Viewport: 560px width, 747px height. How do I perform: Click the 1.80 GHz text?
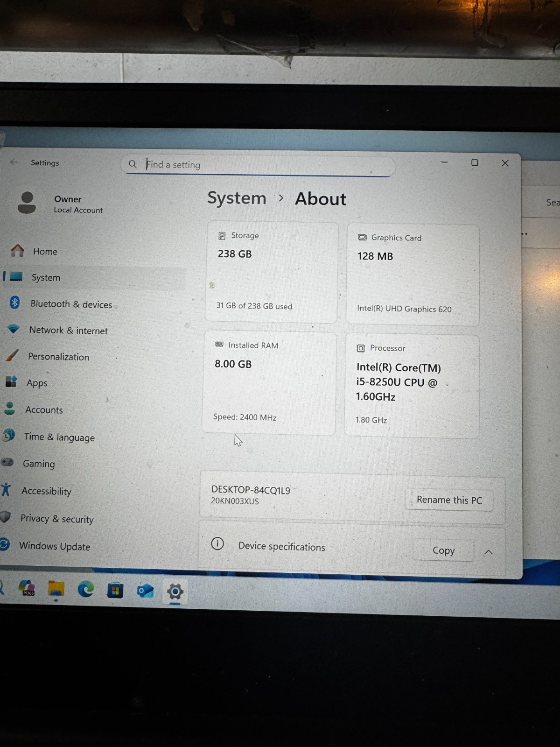[371, 420]
